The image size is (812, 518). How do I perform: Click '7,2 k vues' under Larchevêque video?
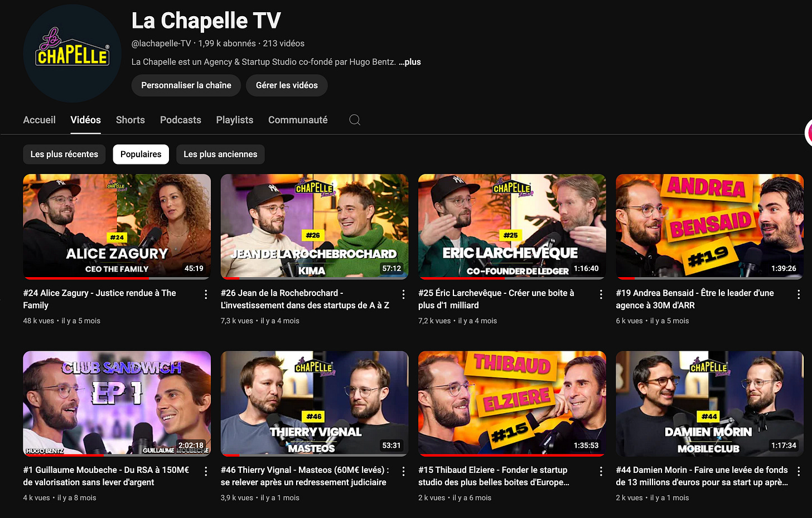pyautogui.click(x=434, y=321)
